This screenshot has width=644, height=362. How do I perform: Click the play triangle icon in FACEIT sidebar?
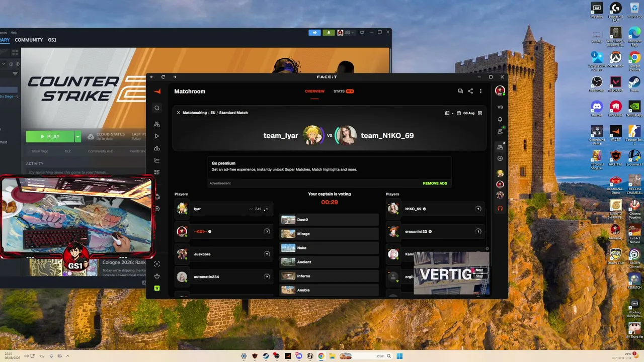click(x=157, y=136)
